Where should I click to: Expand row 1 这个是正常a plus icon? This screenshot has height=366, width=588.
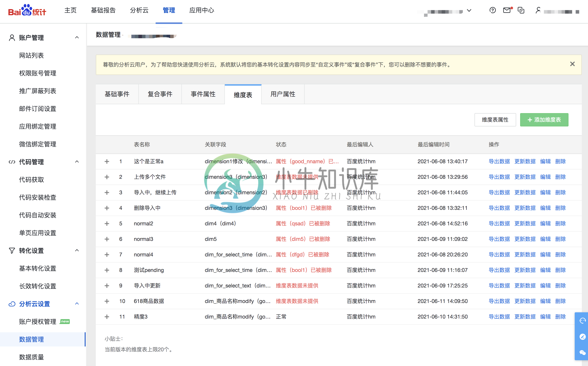point(107,161)
